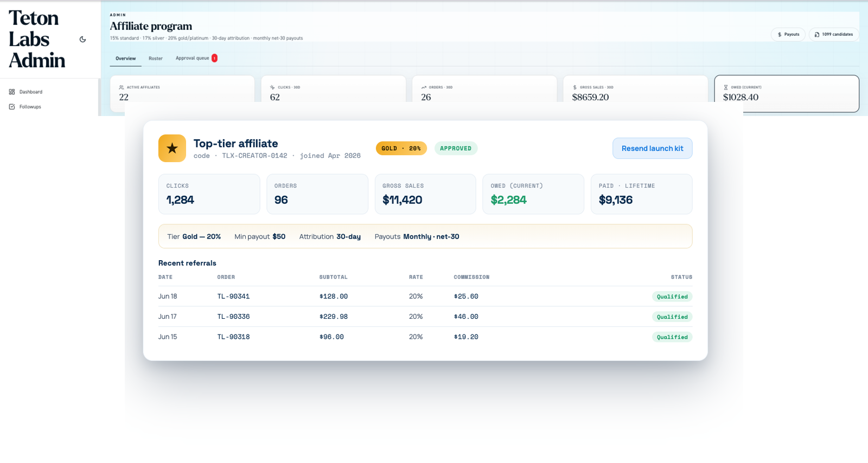Click the Owed (current) hourglass icon
This screenshot has width=868, height=463.
point(726,87)
